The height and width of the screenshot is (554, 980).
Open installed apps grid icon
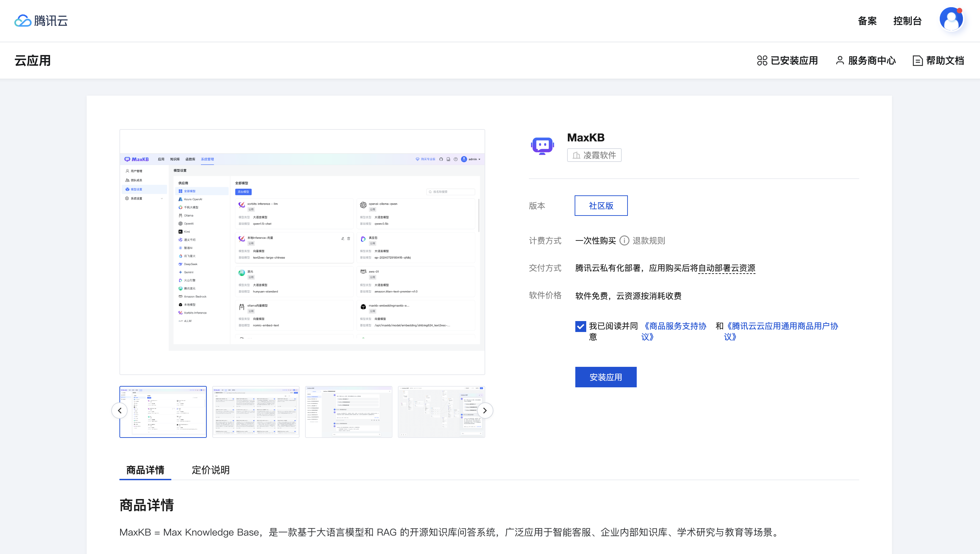point(762,60)
